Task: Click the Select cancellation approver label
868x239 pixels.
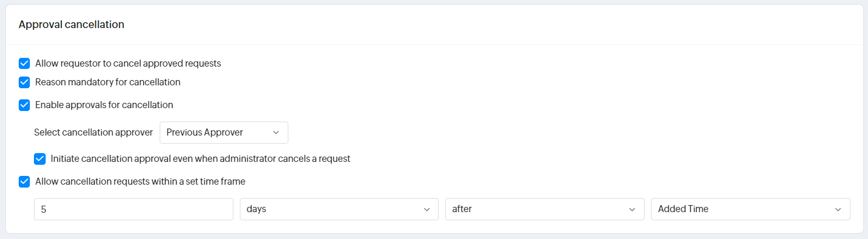Action: [x=94, y=133]
